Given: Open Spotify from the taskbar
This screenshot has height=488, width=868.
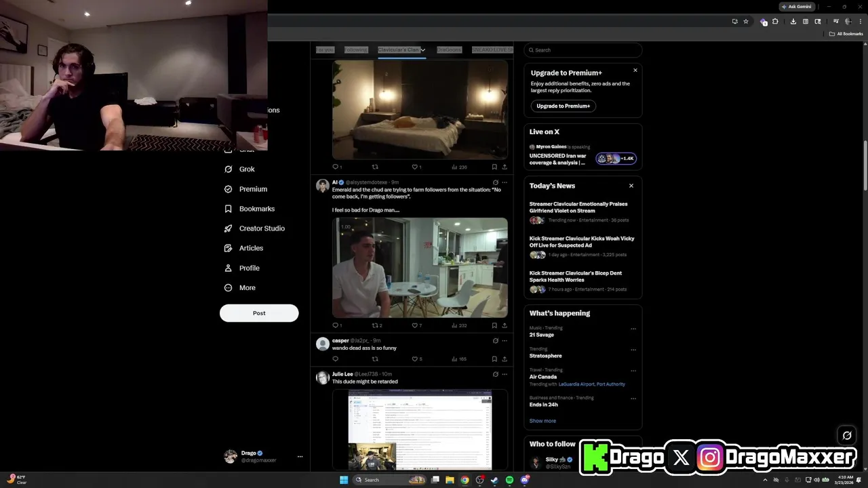Looking at the screenshot, I should [509, 480].
